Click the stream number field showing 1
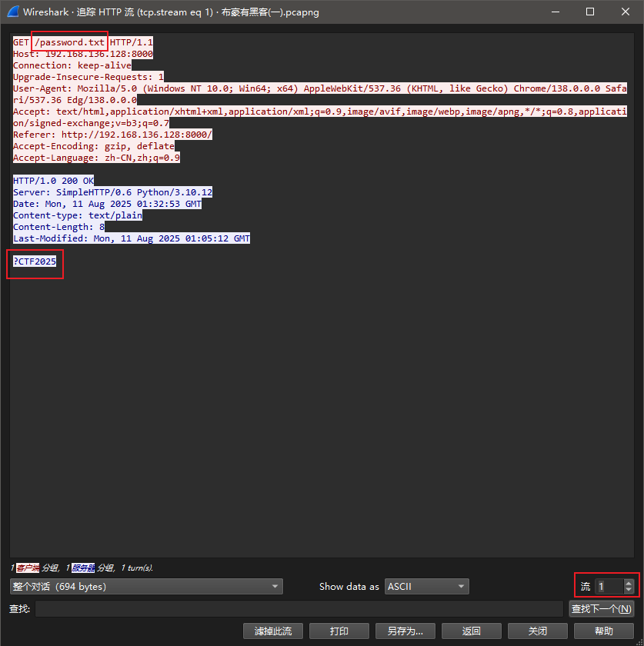Screen dimensions: 644x646 click(610, 586)
